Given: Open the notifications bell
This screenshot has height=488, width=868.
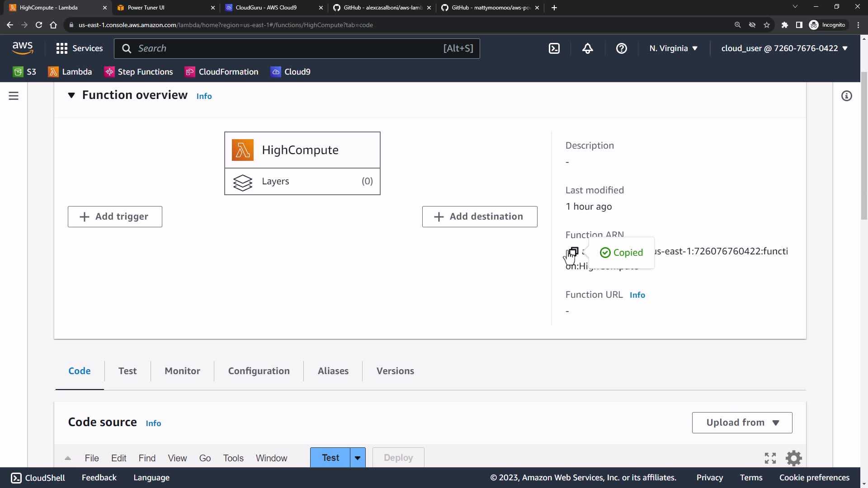Looking at the screenshot, I should (x=587, y=48).
